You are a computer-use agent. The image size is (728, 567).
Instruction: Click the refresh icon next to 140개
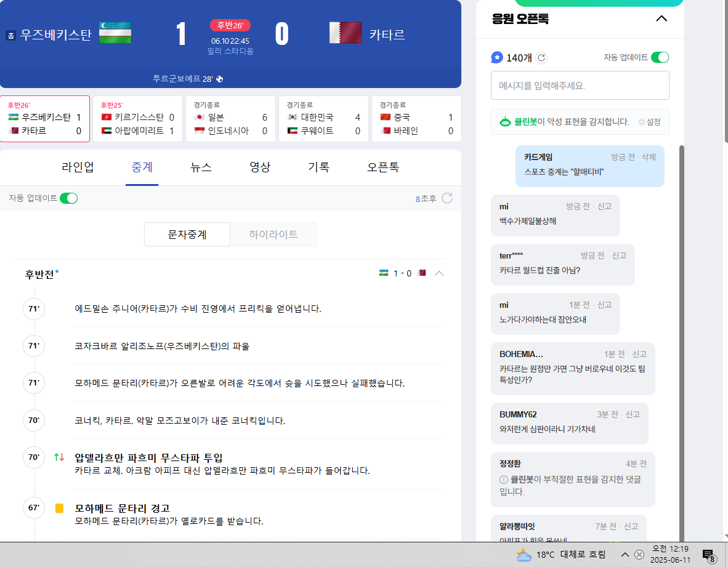pyautogui.click(x=541, y=58)
